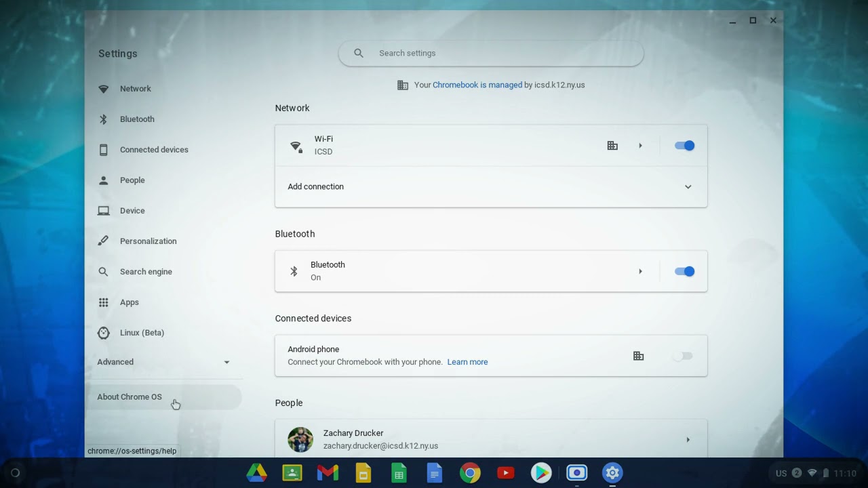Turn off the Bluetooth toggle

(684, 271)
